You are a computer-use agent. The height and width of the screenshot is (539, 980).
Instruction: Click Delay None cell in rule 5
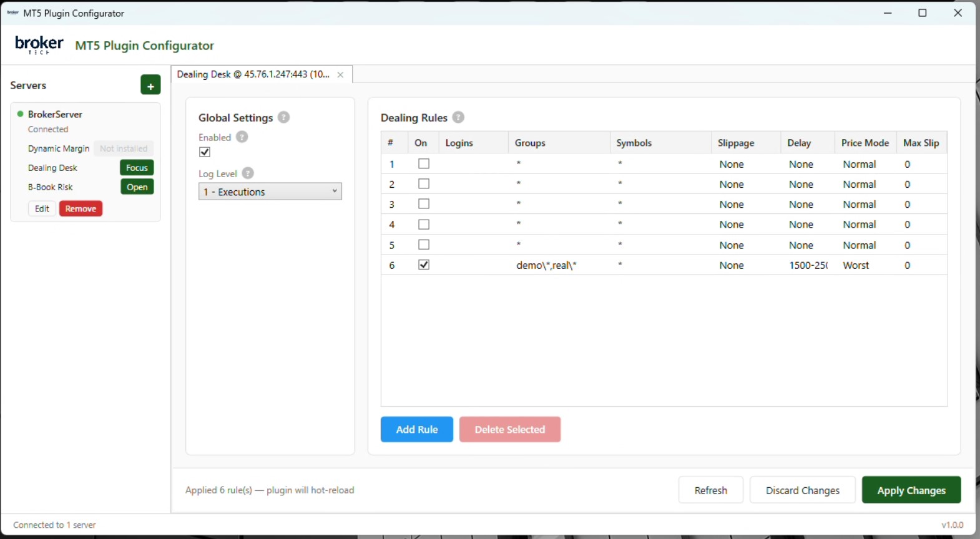808,245
